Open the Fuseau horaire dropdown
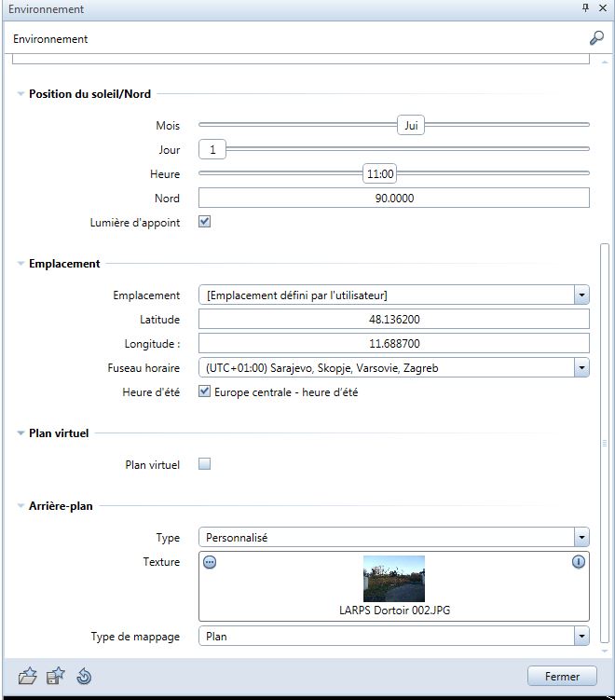Screen dimensions: 615x700 (x=581, y=368)
